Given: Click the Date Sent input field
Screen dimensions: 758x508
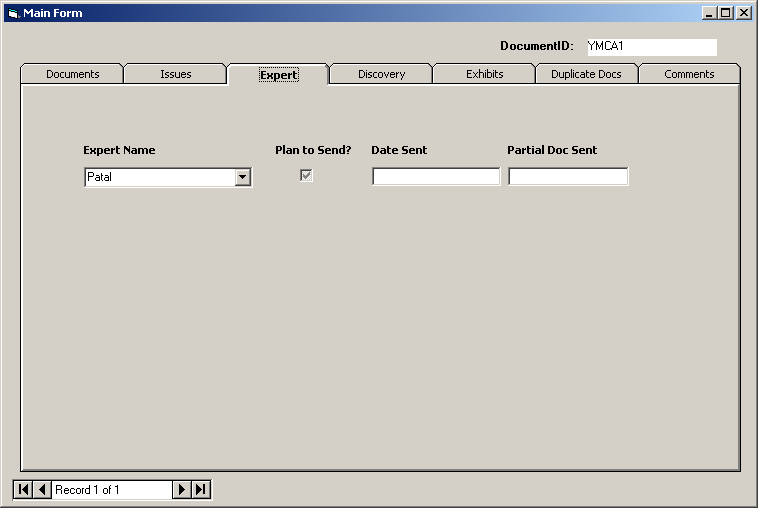Looking at the screenshot, I should coord(436,177).
